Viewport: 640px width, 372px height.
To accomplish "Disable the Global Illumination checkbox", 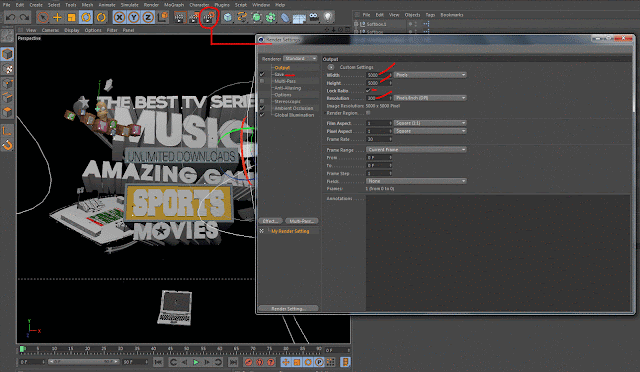I will (x=262, y=115).
